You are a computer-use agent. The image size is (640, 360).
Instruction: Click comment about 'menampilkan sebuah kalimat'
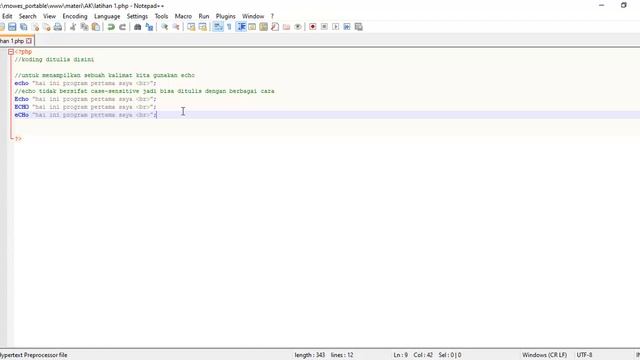point(105,76)
